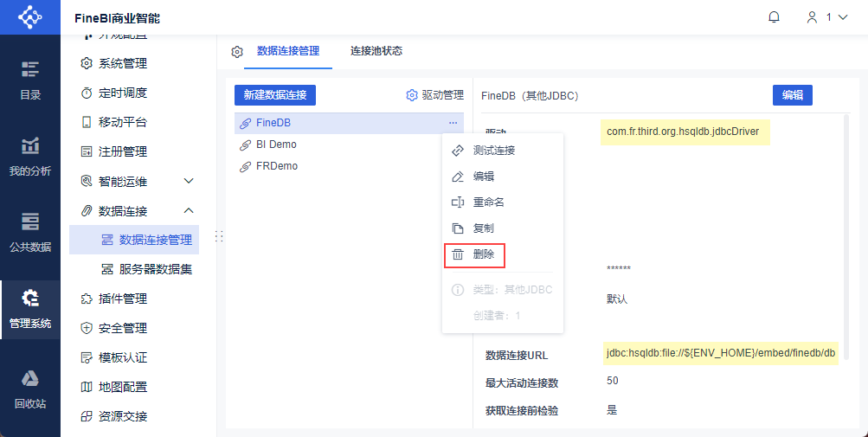Image resolution: width=868 pixels, height=437 pixels.
Task: Click the settings gear beside 数据连接管理 tab
Action: point(237,52)
